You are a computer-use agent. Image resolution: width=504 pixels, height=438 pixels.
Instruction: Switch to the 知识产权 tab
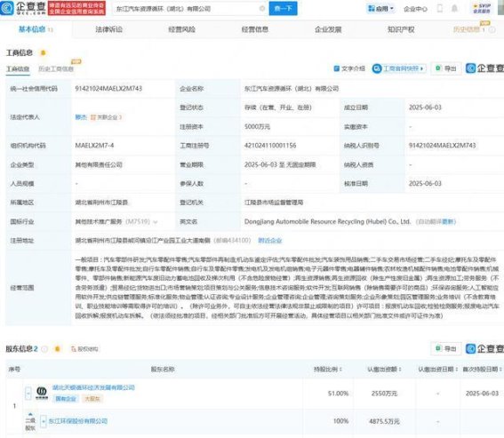coord(401,29)
